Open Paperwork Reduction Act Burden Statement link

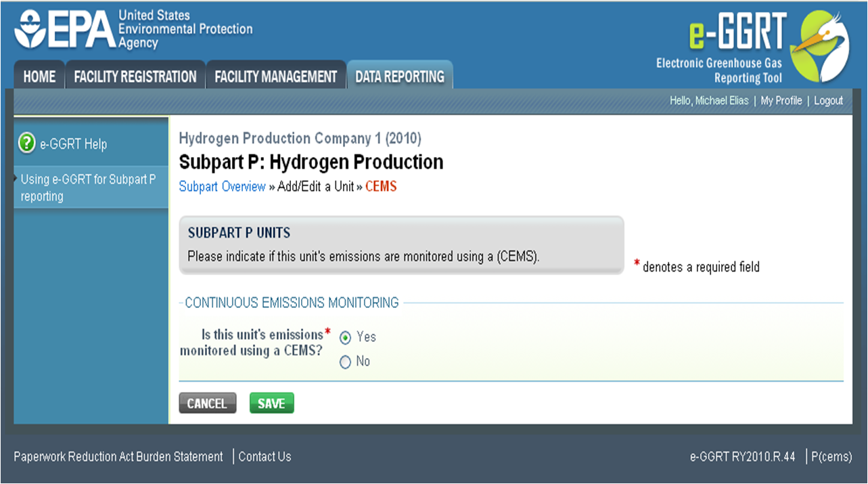click(x=118, y=457)
